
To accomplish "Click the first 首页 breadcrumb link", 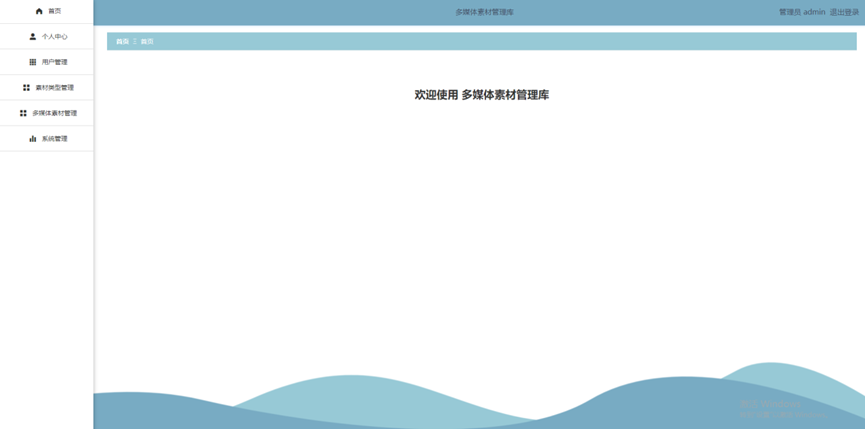I will pos(122,41).
